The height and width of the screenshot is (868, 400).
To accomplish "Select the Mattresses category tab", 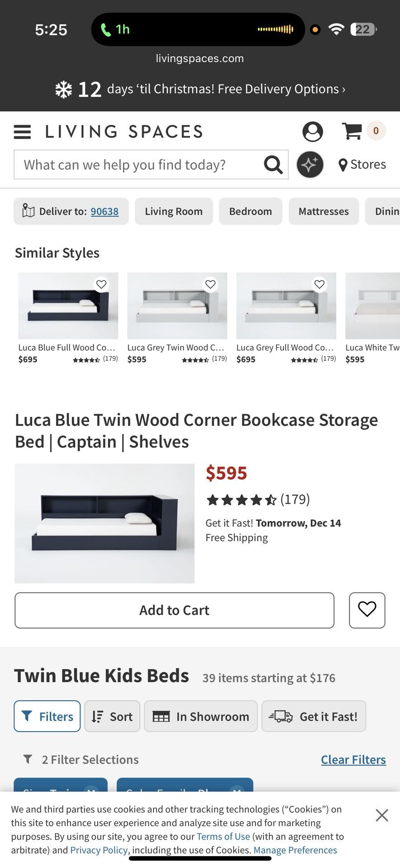I will [324, 211].
